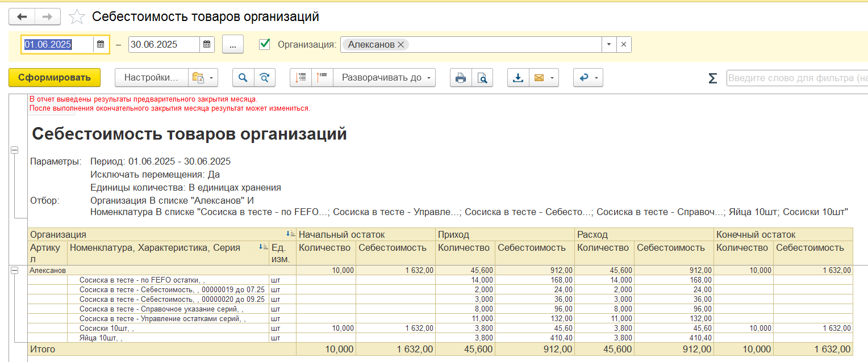Go back with the left arrow button
The height and width of the screenshot is (362, 868).
22,17
